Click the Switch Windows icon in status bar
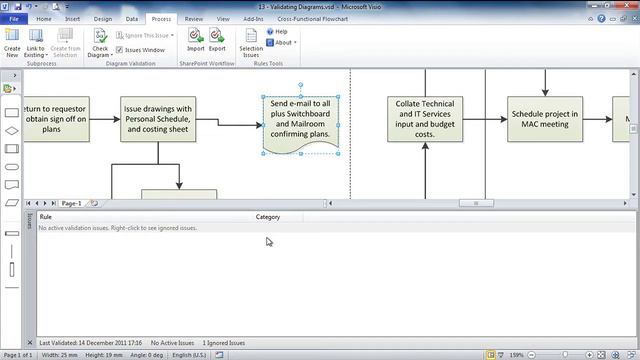The width and height of the screenshot is (640, 360). point(631,355)
